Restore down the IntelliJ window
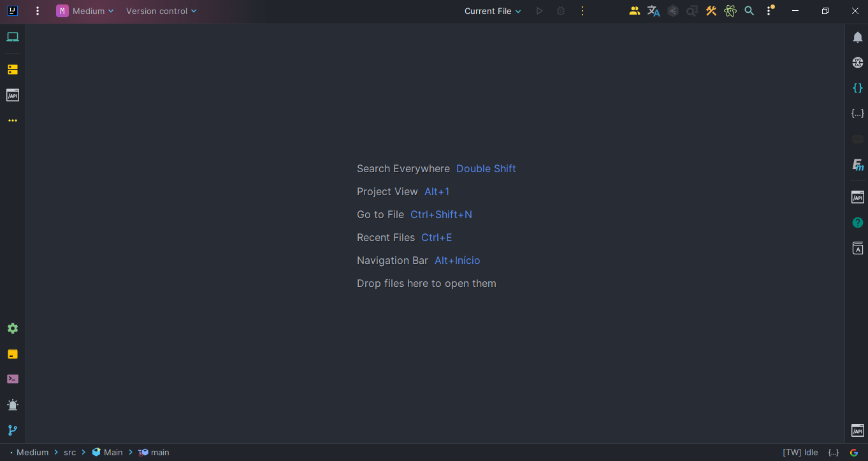Screen dimensions: 868x461 pos(825,11)
